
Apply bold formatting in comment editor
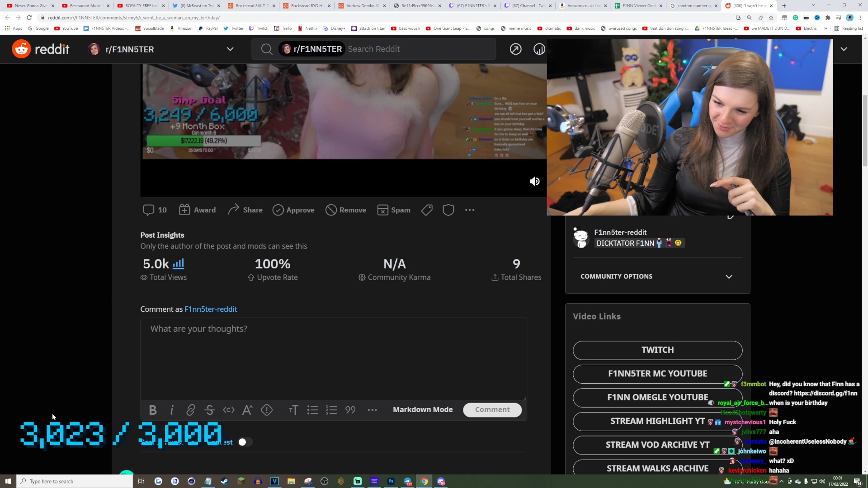pyautogui.click(x=153, y=410)
